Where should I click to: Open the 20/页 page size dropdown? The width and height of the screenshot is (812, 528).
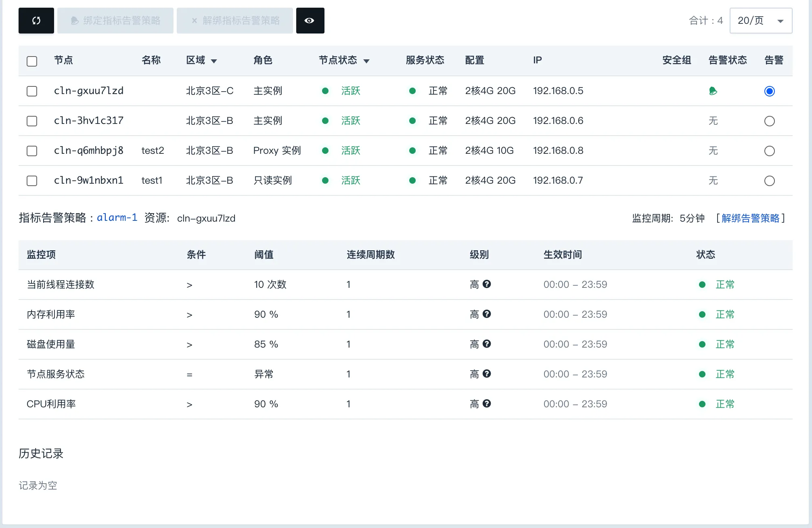click(x=760, y=21)
